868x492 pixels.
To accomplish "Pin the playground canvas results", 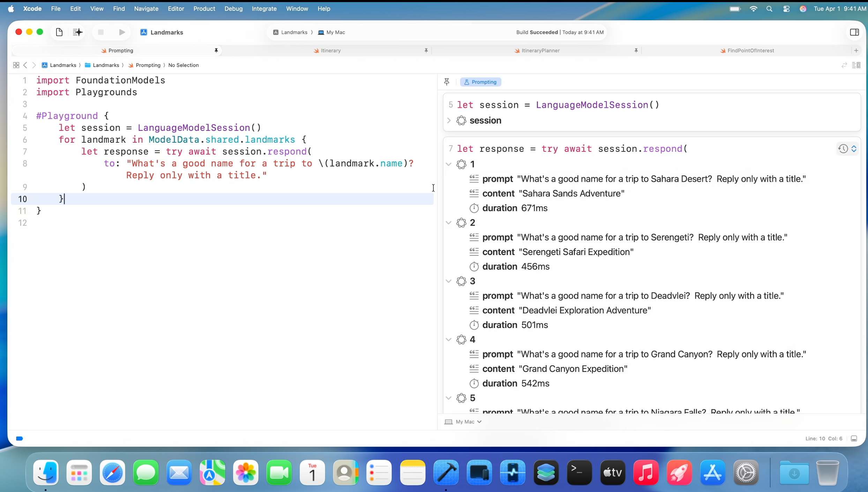I will pos(447,82).
